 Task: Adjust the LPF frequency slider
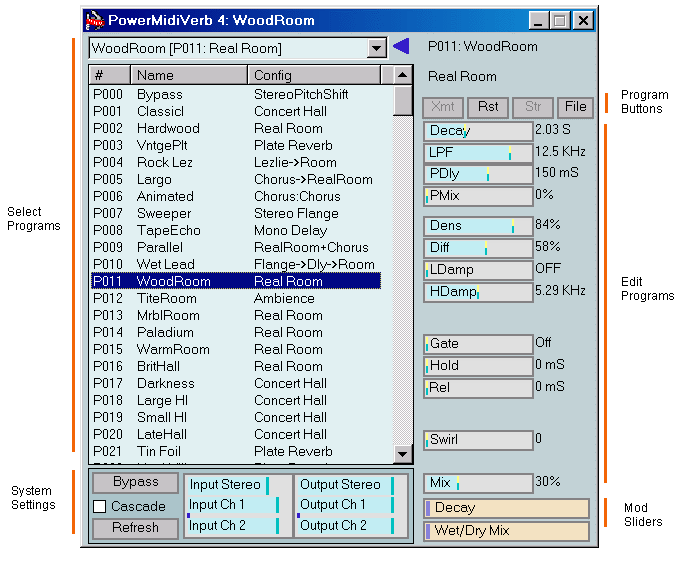(x=477, y=152)
